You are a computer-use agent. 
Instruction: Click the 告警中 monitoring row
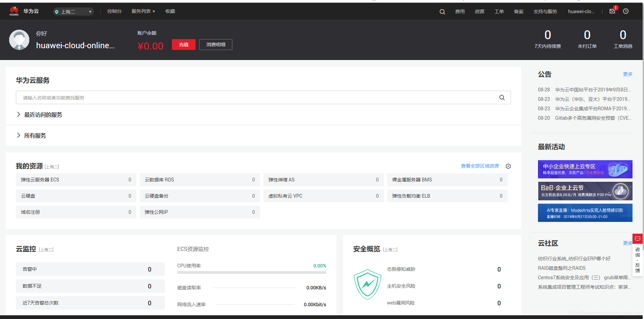[90, 269]
